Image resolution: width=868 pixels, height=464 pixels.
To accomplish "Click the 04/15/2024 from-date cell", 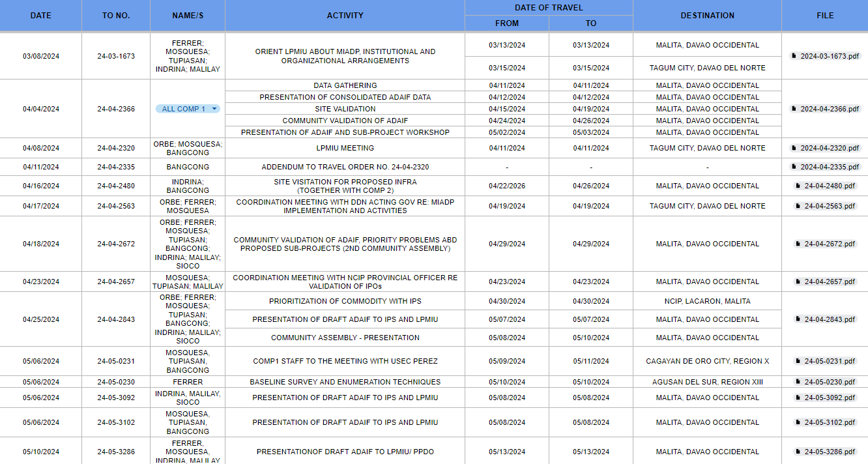I will pos(507,109).
